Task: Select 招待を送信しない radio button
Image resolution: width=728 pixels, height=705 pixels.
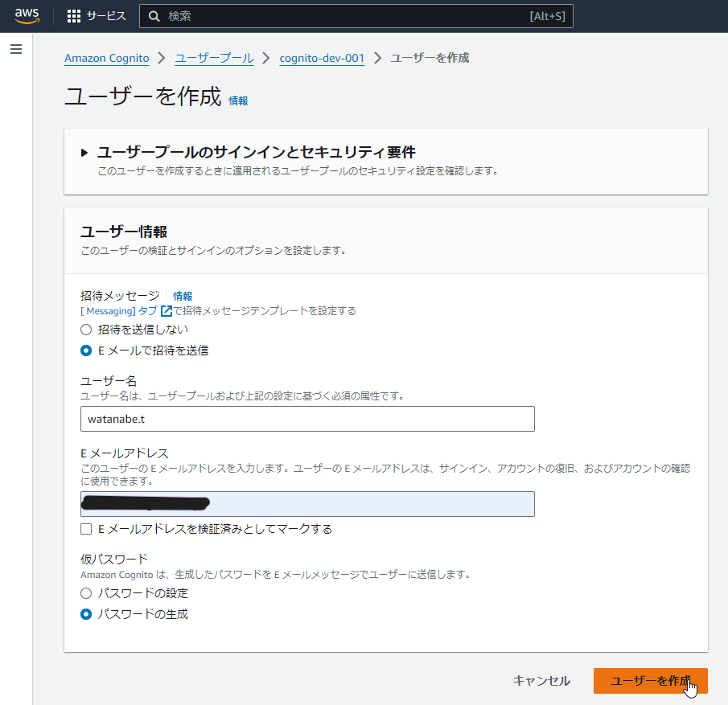Action: pos(86,330)
